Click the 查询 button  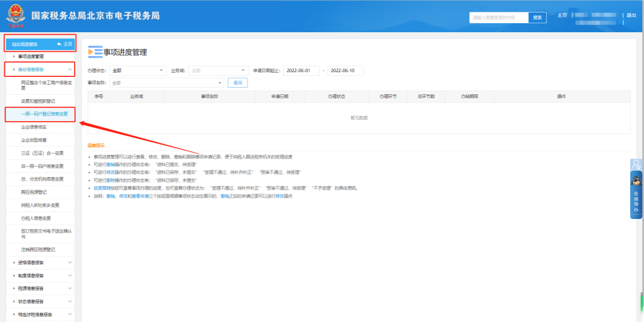237,83
